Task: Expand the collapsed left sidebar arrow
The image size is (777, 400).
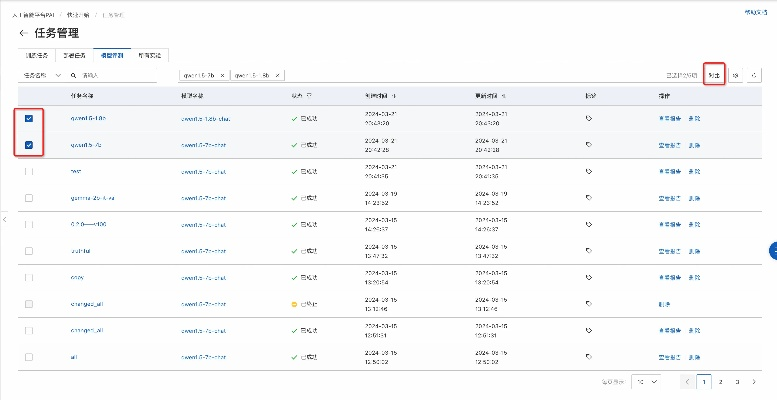Action: coord(5,218)
